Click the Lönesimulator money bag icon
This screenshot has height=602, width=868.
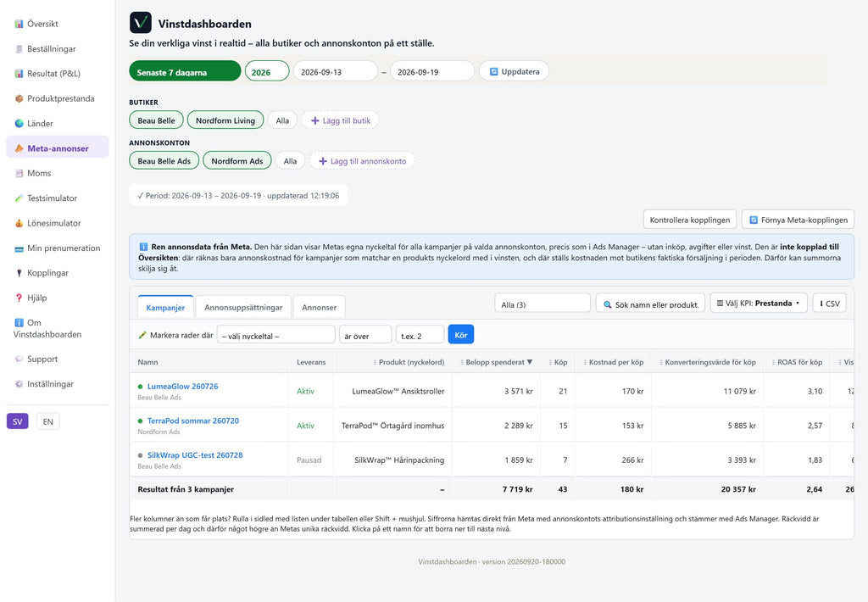tap(19, 223)
